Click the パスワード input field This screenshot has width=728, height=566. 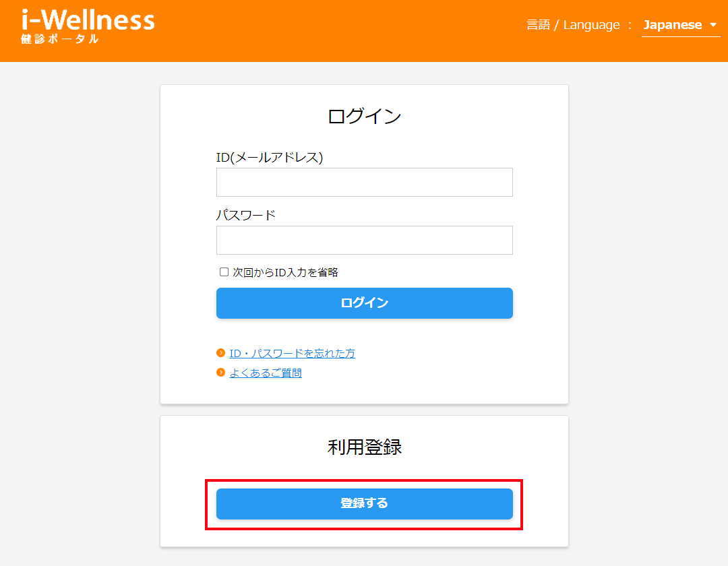point(364,240)
